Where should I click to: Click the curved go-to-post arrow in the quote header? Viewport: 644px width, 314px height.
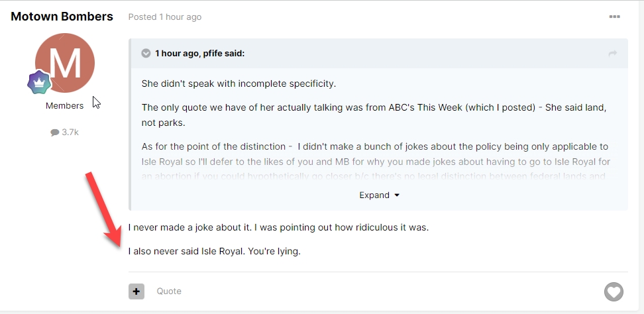(x=612, y=54)
